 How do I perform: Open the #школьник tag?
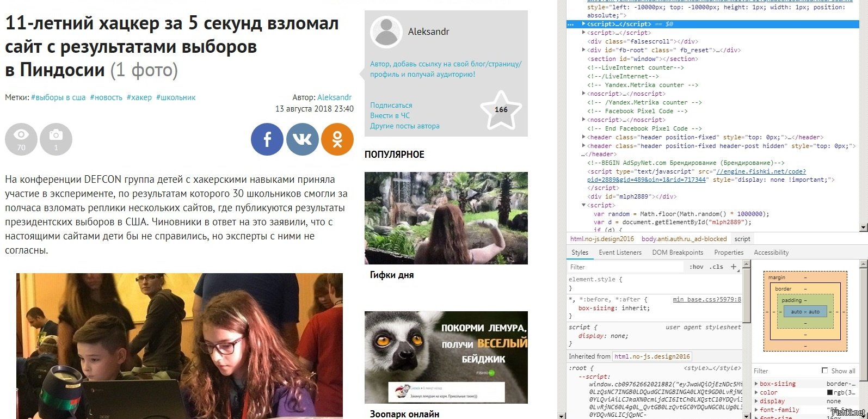[x=176, y=97]
